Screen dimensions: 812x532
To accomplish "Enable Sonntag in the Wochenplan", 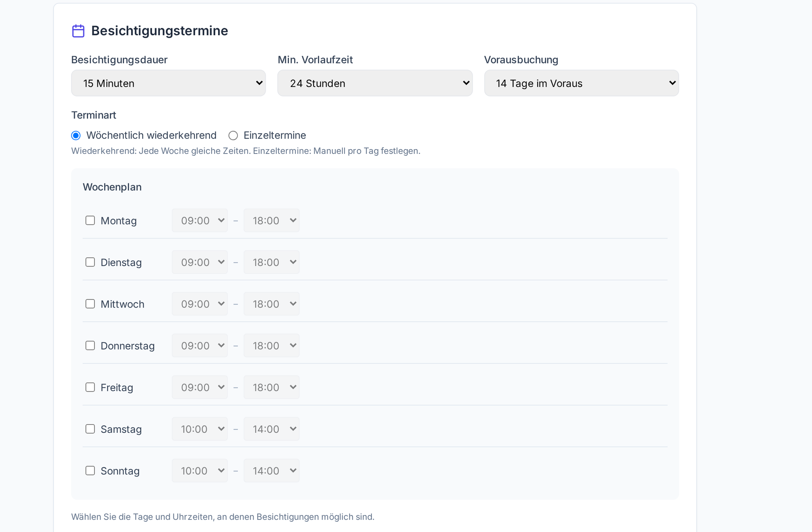I will (90, 471).
